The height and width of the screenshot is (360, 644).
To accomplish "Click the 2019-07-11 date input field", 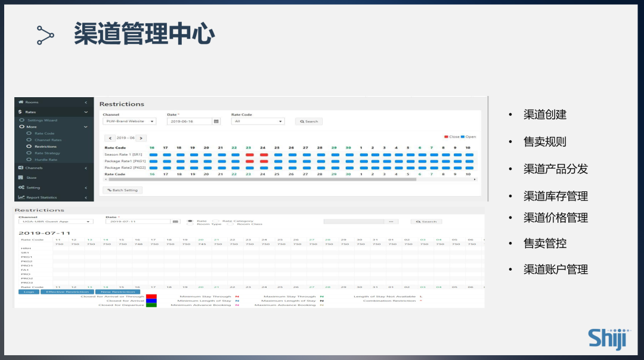I will [138, 222].
